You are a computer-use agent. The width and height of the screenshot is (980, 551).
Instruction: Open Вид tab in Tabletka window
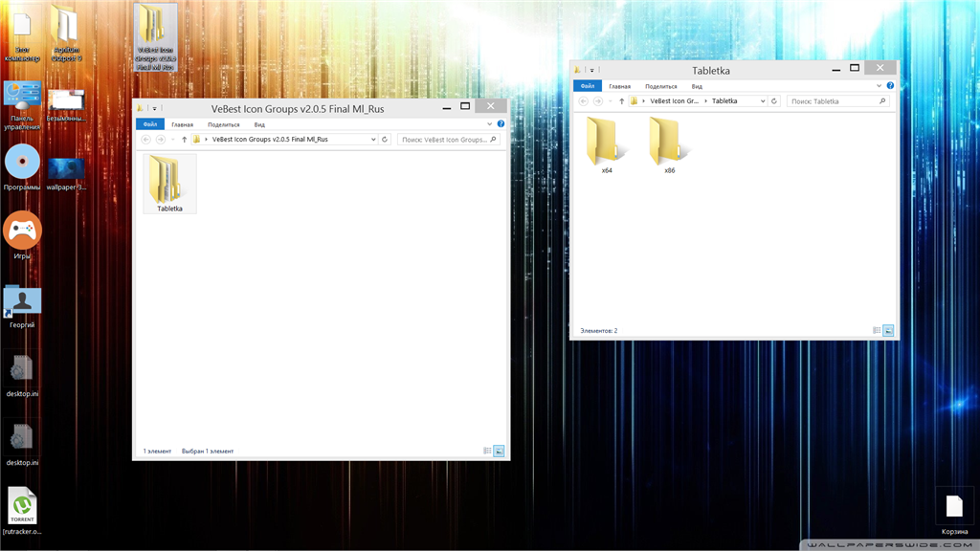pyautogui.click(x=697, y=86)
